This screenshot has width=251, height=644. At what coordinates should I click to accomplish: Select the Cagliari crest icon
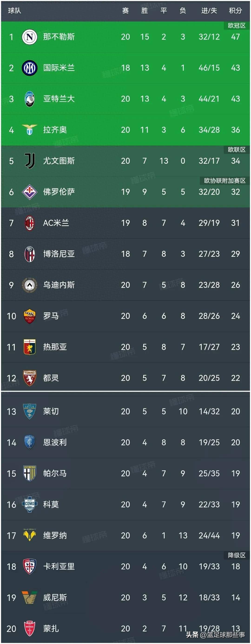point(30,566)
